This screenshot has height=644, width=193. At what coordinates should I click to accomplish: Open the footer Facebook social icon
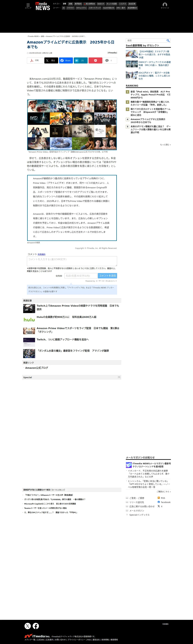(x=36, y=626)
